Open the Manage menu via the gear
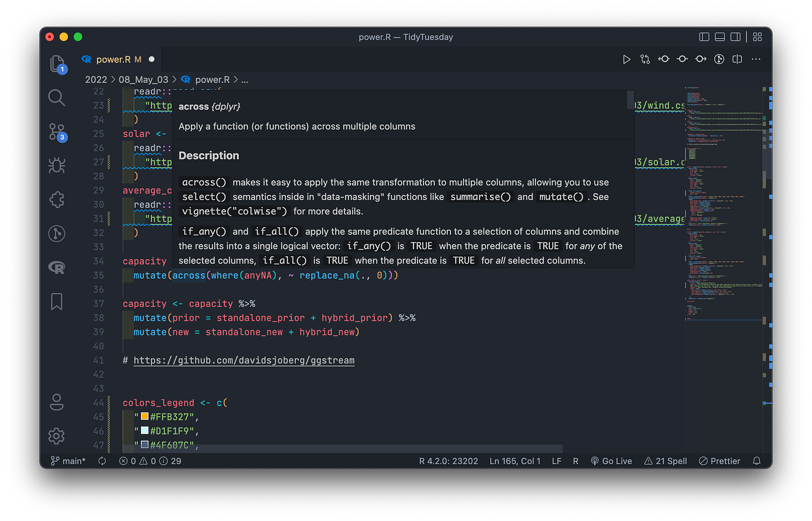This screenshot has width=812, height=521. tap(56, 436)
